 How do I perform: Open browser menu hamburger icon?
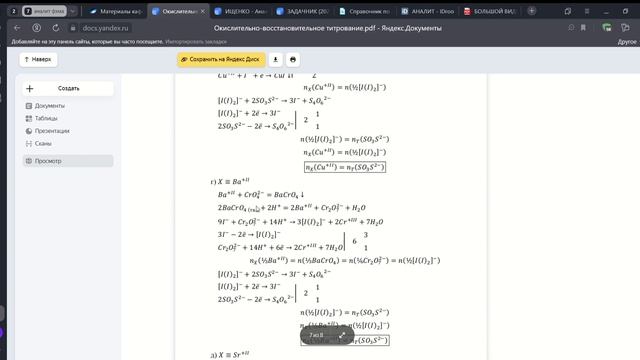(x=587, y=11)
